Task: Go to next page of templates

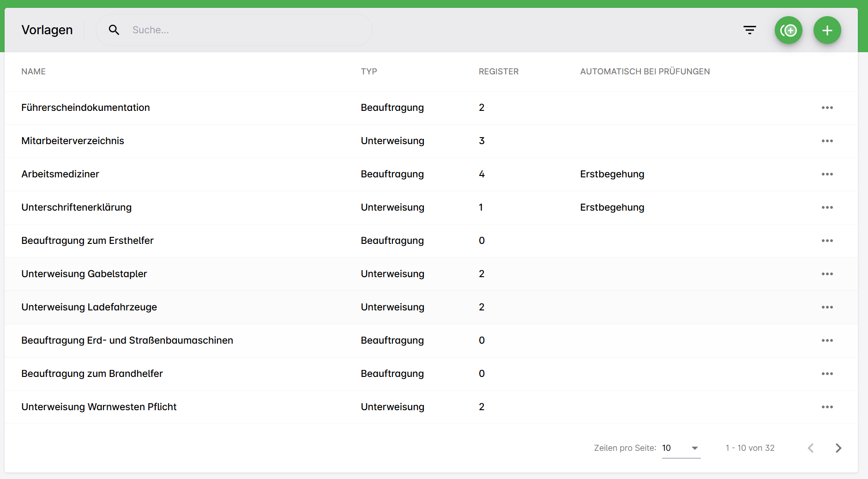Action: click(x=838, y=448)
